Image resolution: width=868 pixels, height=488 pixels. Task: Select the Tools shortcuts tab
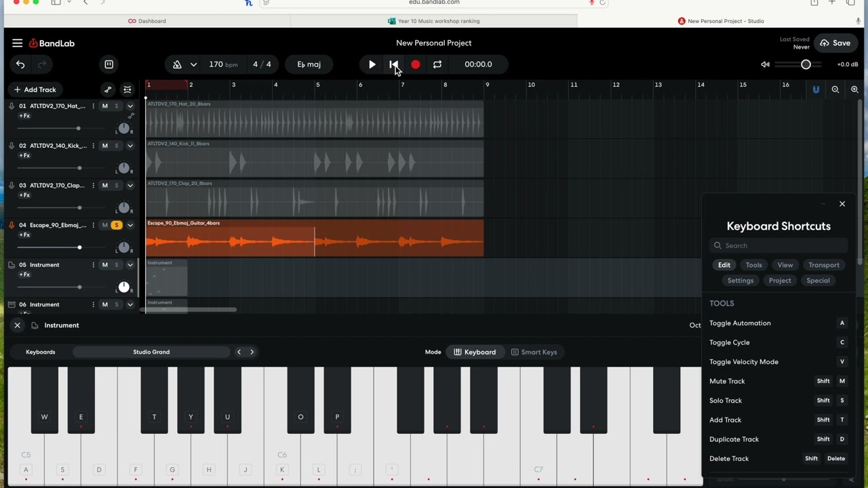click(x=754, y=265)
